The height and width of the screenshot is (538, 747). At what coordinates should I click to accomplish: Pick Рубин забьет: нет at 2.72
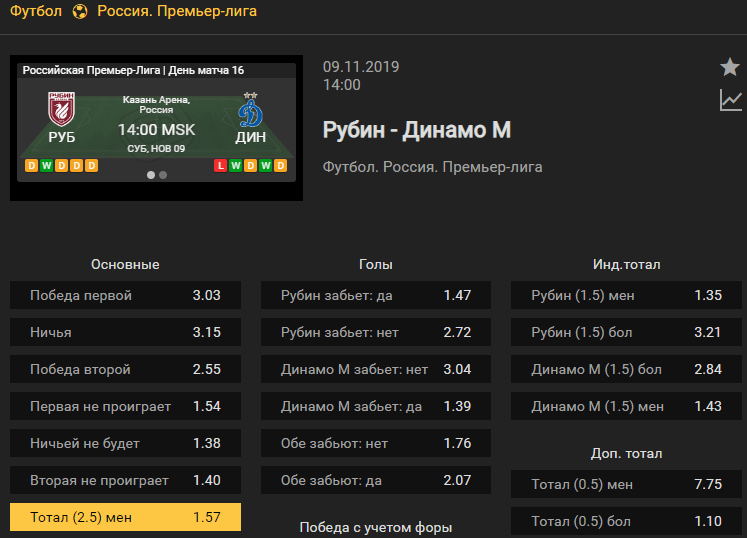coord(376,332)
